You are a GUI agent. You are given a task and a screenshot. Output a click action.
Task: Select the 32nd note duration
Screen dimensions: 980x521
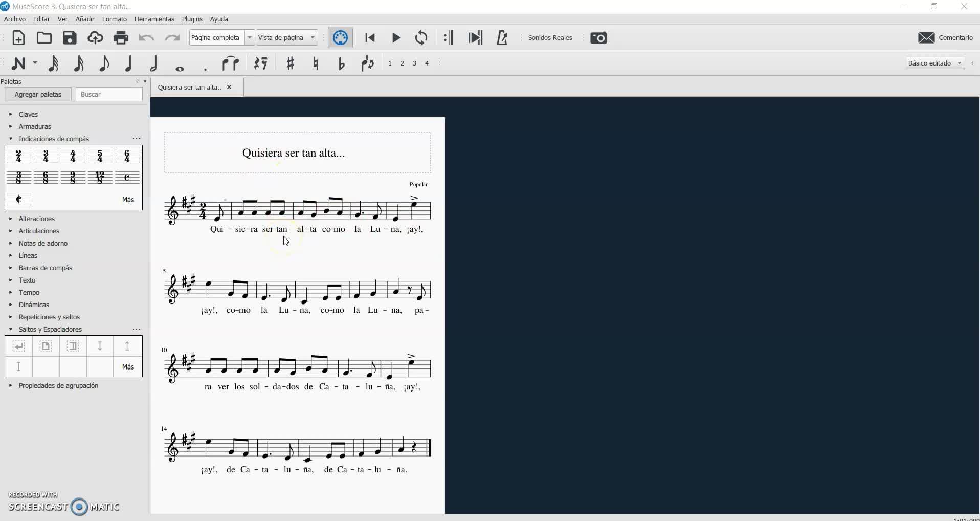[x=53, y=63]
